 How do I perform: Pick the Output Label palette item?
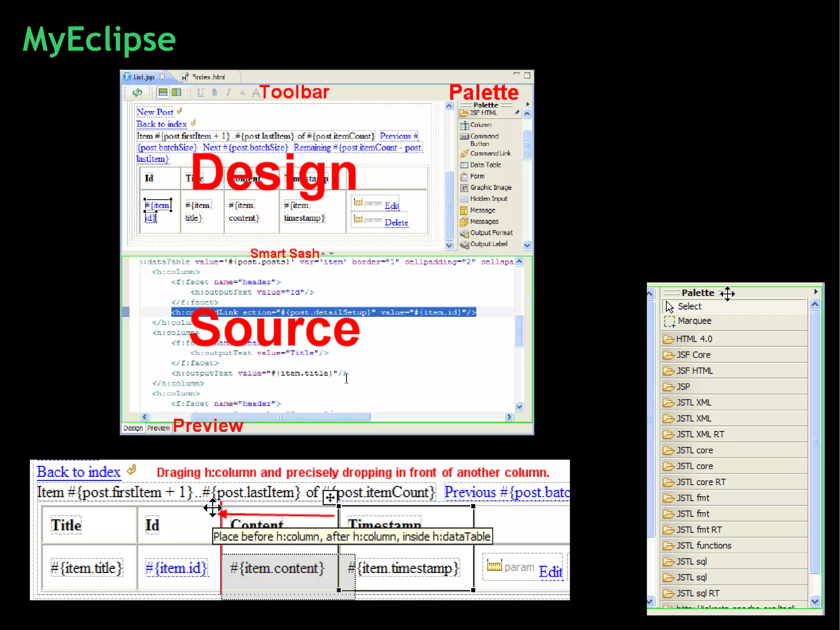484,244
